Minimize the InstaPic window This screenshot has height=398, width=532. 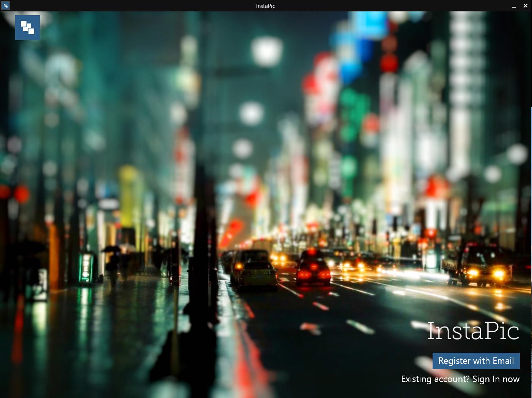coord(514,6)
